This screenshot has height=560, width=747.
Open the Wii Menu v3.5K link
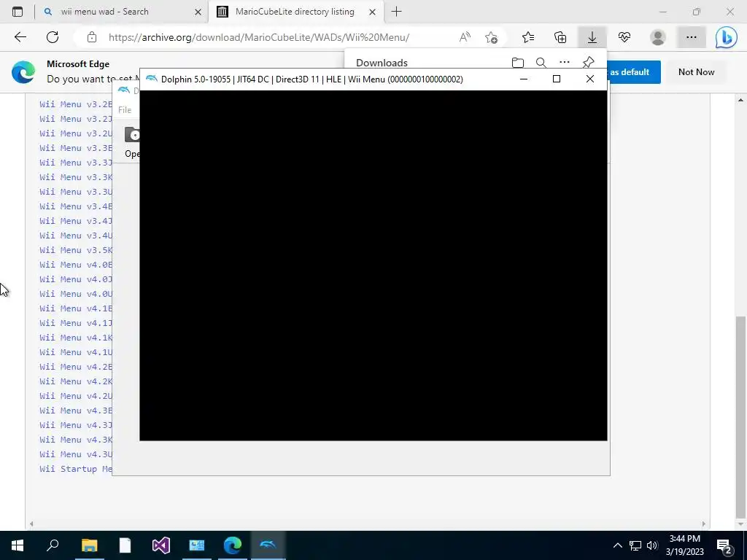[x=76, y=250]
